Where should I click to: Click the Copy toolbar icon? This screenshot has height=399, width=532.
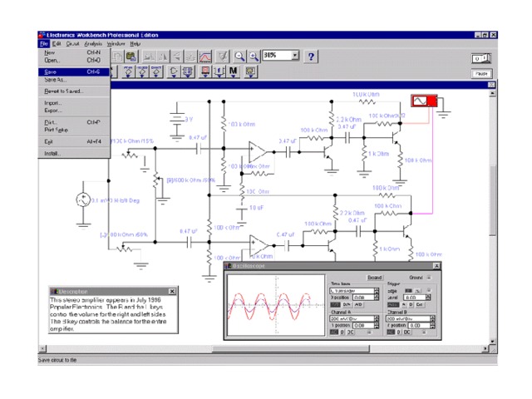pyautogui.click(x=118, y=57)
